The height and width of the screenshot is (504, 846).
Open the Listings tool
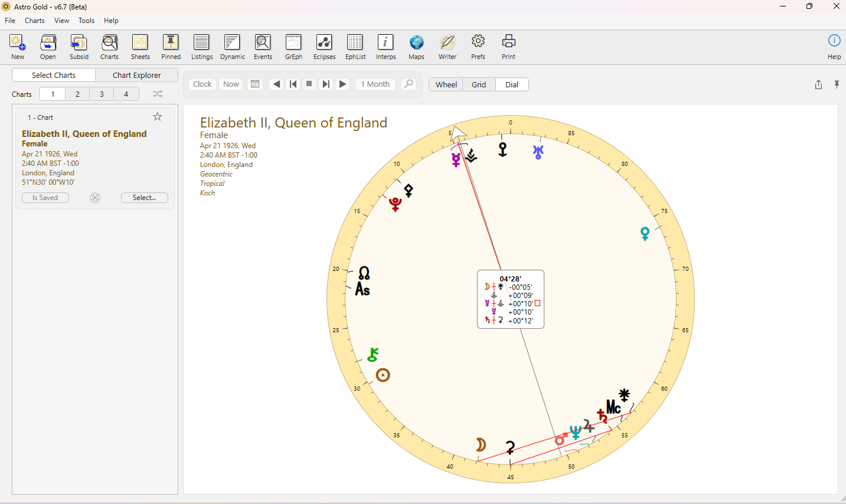point(201,47)
